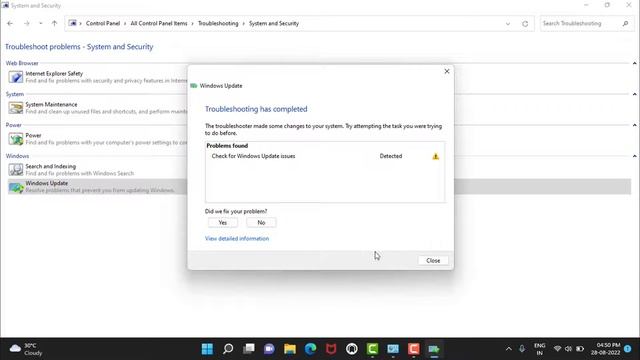Click the volume tray icon
This screenshot has height=360, width=640.
(x=568, y=349)
